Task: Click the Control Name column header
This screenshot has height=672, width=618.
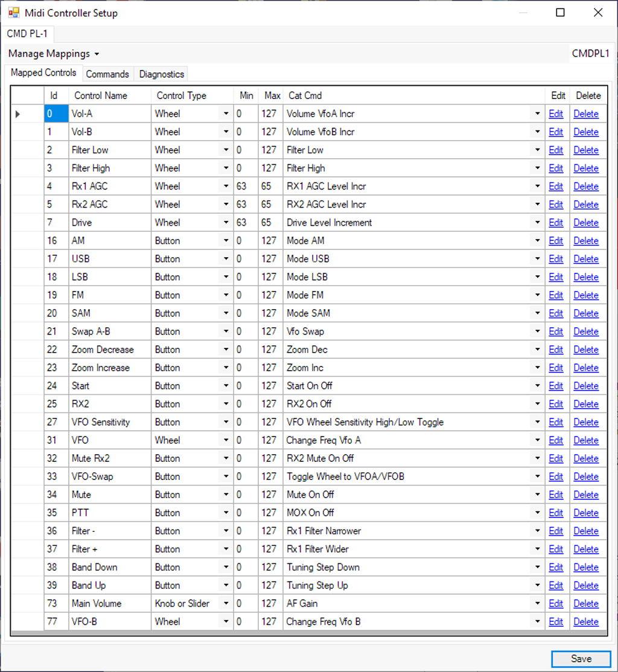Action: pyautogui.click(x=110, y=95)
